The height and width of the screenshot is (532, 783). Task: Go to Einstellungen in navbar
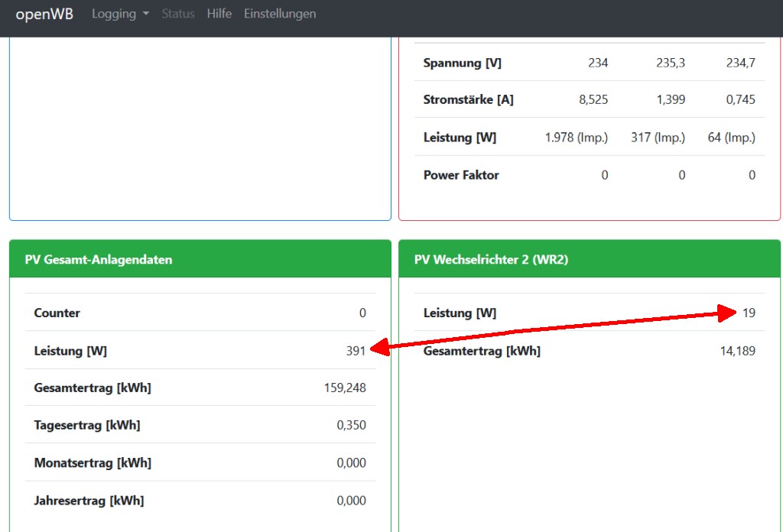[280, 14]
